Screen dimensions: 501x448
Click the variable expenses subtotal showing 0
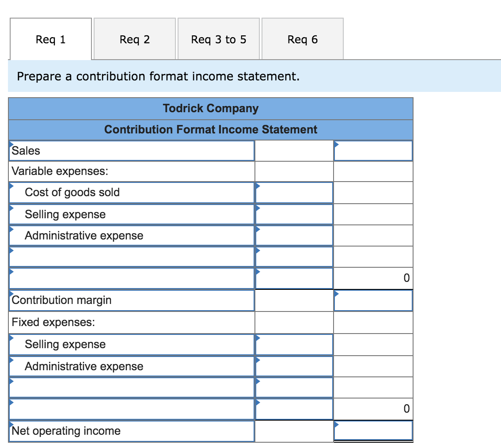373,278
